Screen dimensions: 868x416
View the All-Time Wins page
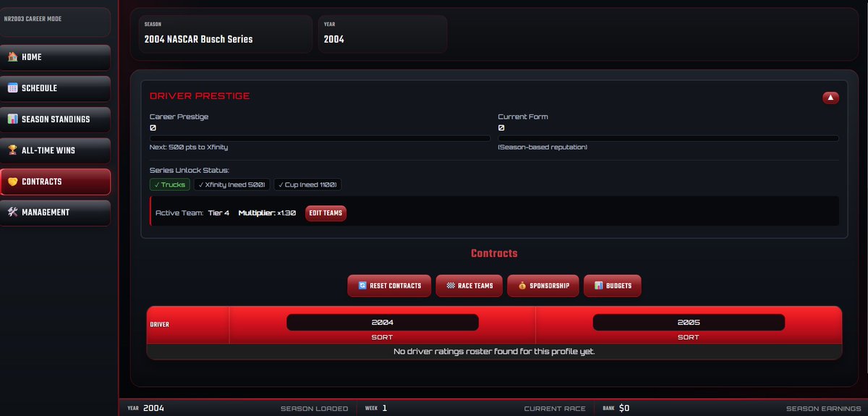(x=55, y=150)
